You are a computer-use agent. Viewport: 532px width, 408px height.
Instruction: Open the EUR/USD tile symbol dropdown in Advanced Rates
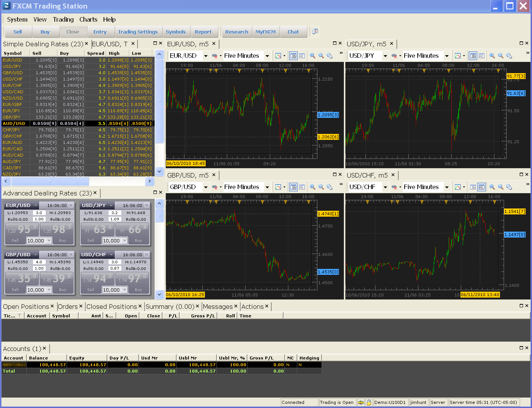click(x=35, y=205)
